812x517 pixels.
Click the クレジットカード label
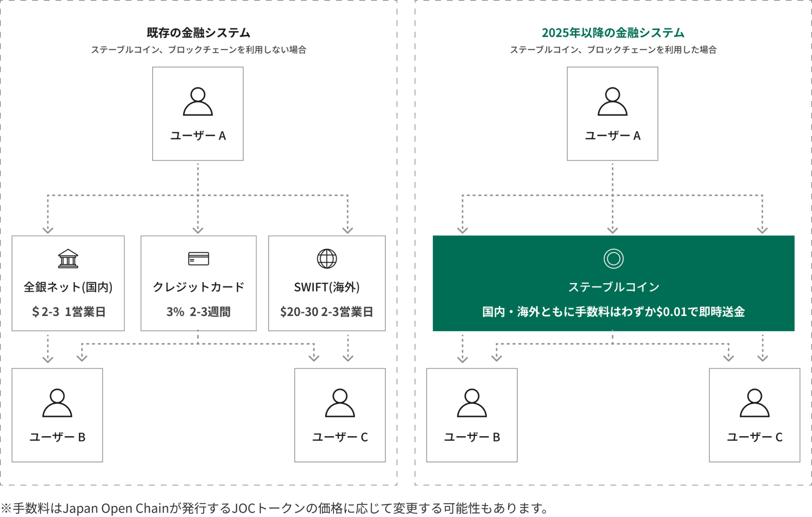pyautogui.click(x=199, y=287)
